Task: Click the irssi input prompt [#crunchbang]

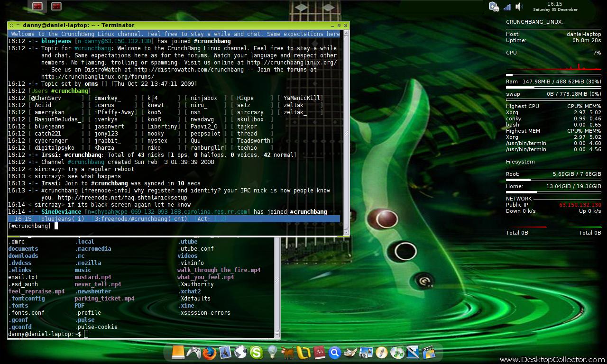Action: pos(29,226)
